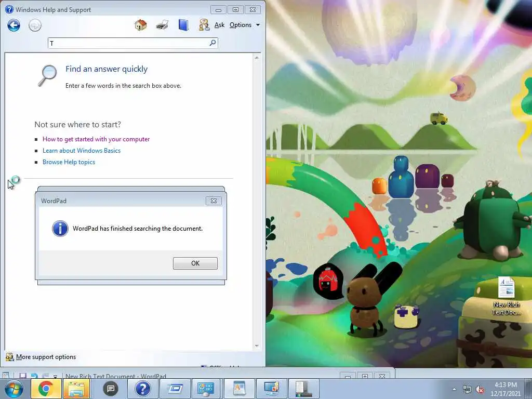Click the computer tower taskbar icon
Viewport: 532px width, 399px height.
pos(303,389)
